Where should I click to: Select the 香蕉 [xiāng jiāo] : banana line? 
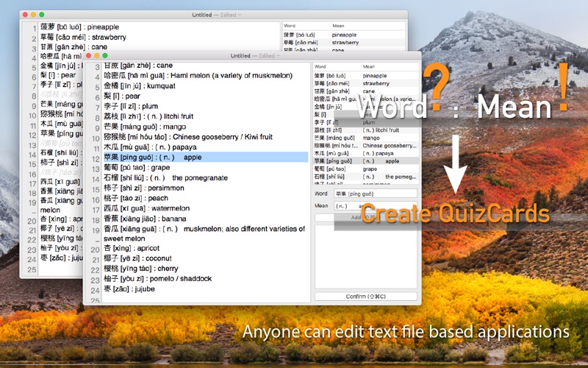click(x=145, y=219)
